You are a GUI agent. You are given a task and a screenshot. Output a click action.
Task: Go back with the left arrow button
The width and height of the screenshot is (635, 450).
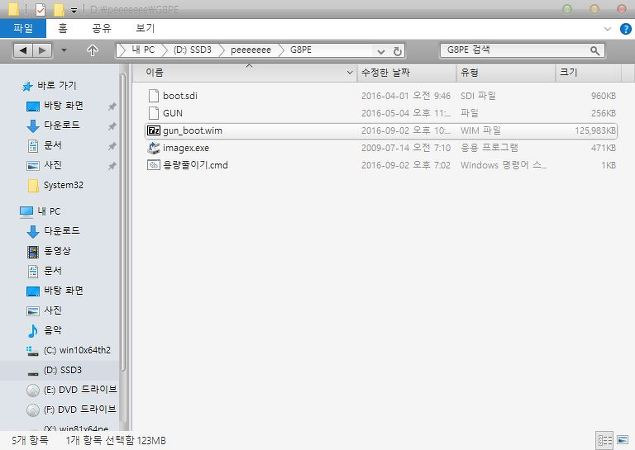[23, 51]
